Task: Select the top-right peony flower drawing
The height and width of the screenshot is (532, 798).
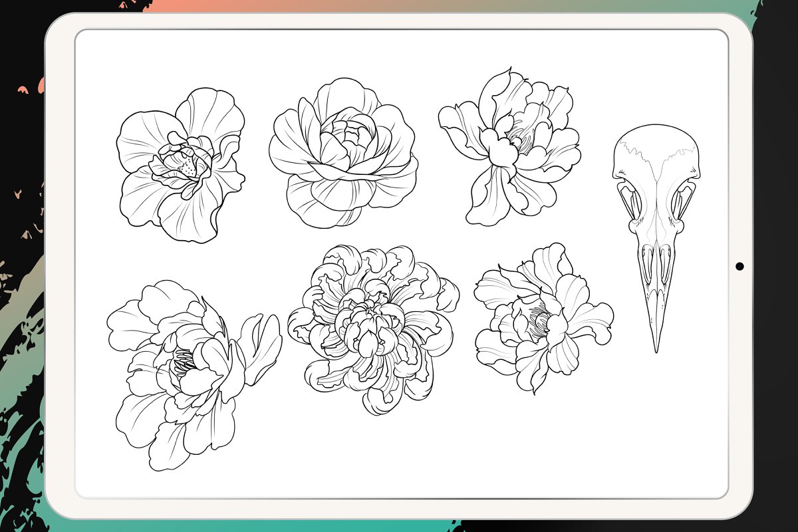Action: [x=510, y=145]
